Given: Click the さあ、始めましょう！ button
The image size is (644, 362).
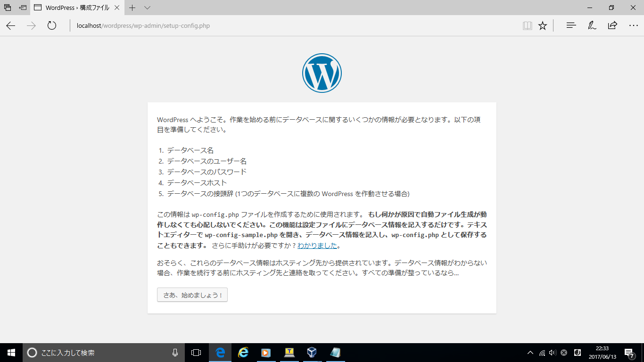Looking at the screenshot, I should [192, 295].
